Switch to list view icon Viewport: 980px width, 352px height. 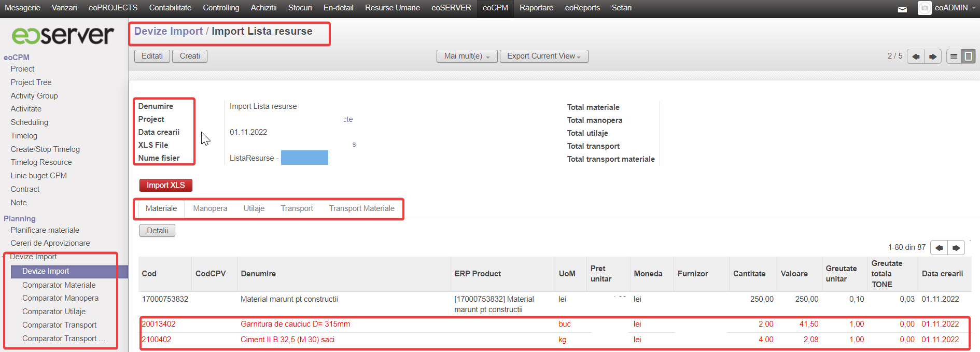[954, 57]
